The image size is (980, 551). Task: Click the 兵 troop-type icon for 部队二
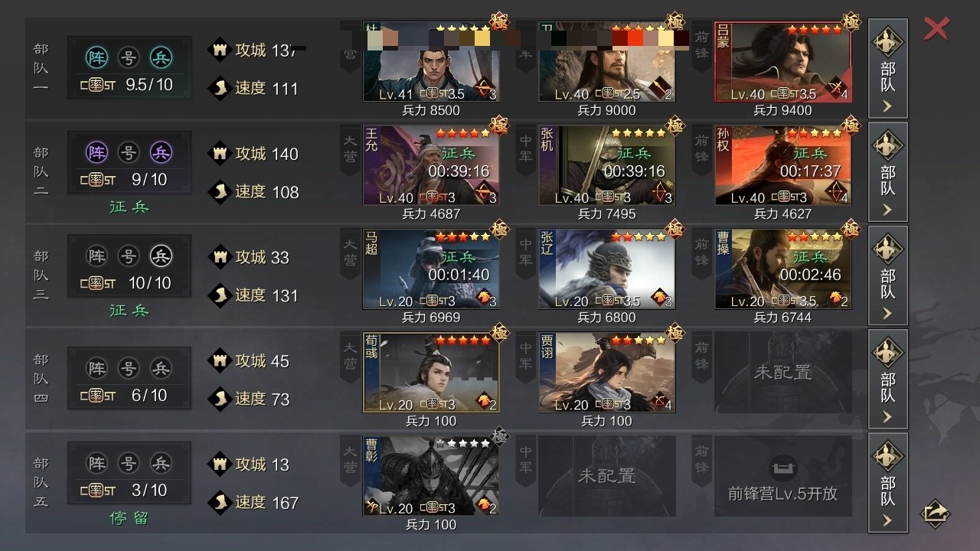(161, 152)
